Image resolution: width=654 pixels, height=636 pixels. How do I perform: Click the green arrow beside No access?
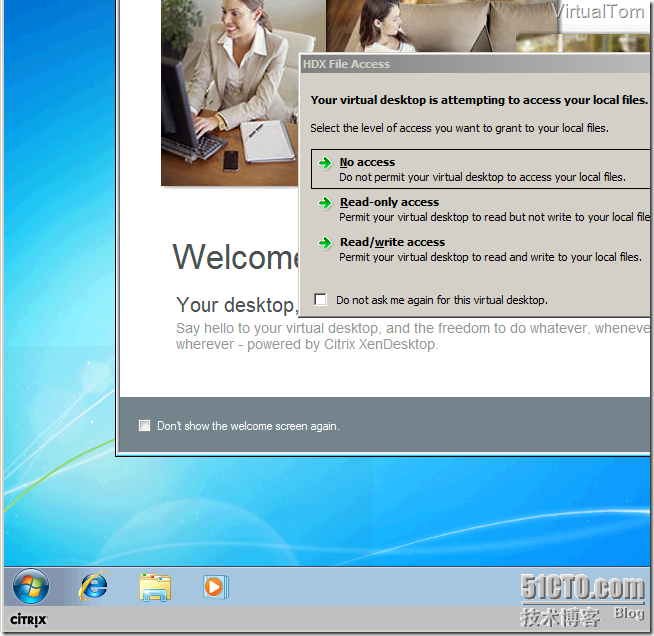[325, 163]
